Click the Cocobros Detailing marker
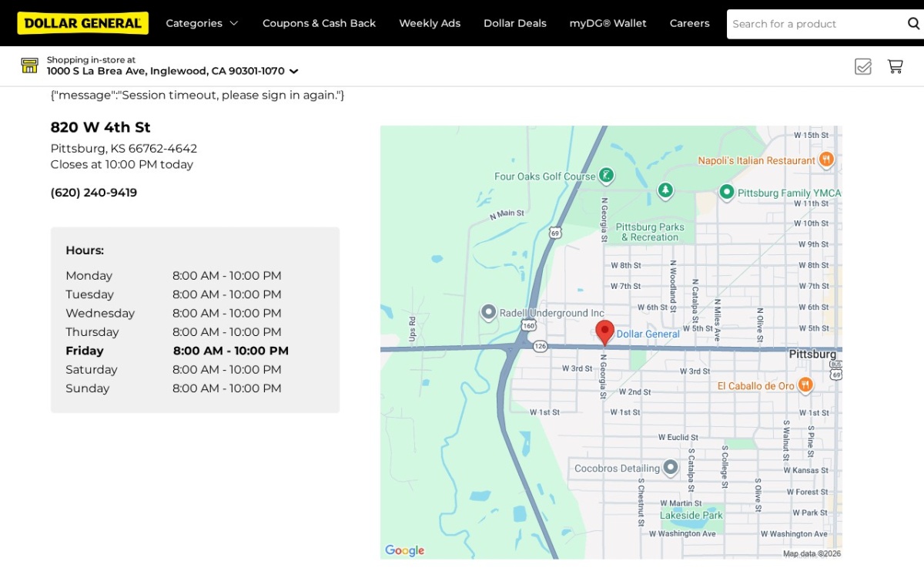This screenshot has height=578, width=924. (671, 467)
